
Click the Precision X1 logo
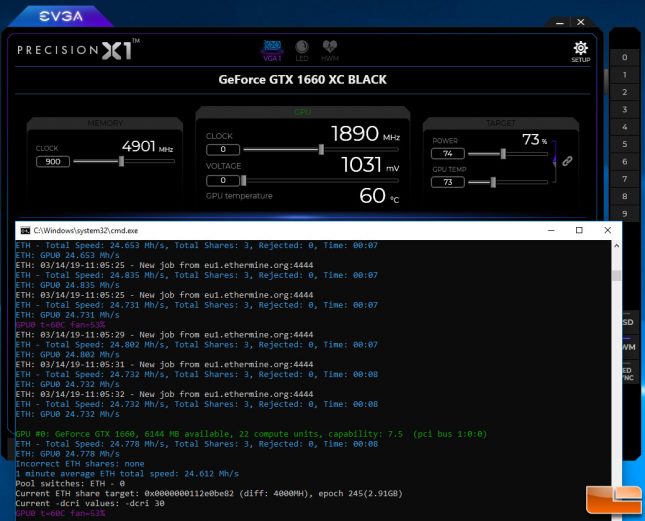point(78,50)
